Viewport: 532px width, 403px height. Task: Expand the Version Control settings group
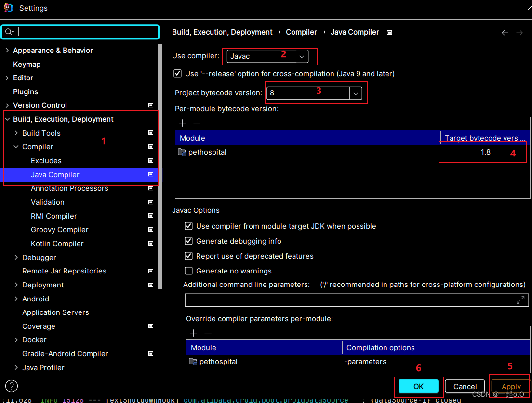tap(7, 105)
